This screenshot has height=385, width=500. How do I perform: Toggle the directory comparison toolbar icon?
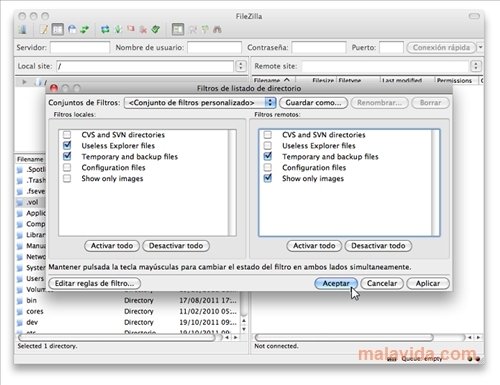pos(193,30)
